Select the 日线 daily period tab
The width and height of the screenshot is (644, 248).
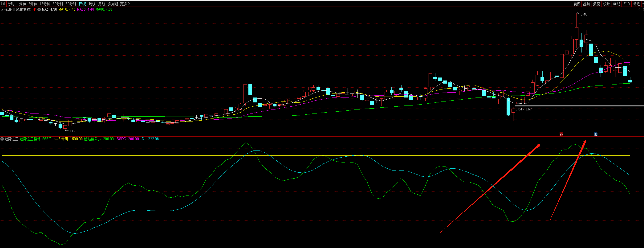[x=82, y=4]
